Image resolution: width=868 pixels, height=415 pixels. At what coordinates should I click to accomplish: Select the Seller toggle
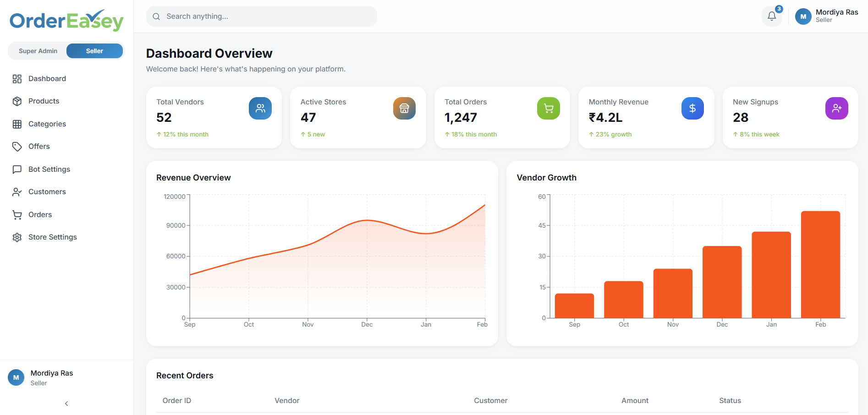[x=94, y=51]
